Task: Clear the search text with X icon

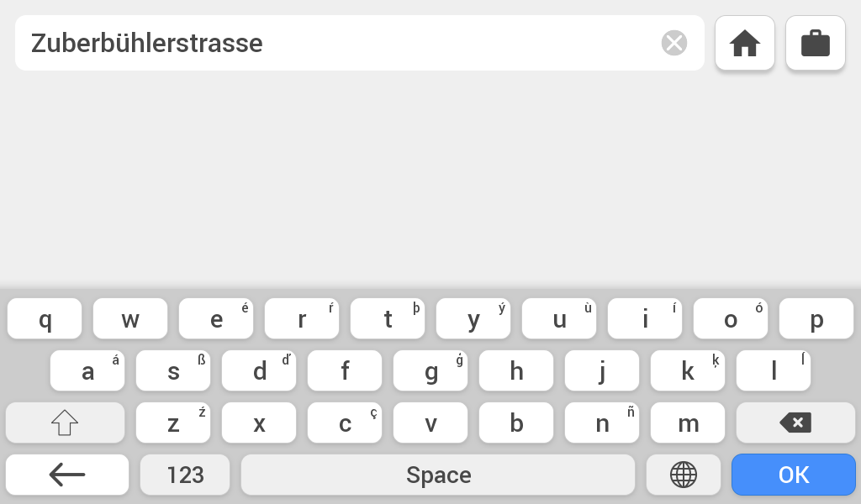Action: pyautogui.click(x=673, y=43)
